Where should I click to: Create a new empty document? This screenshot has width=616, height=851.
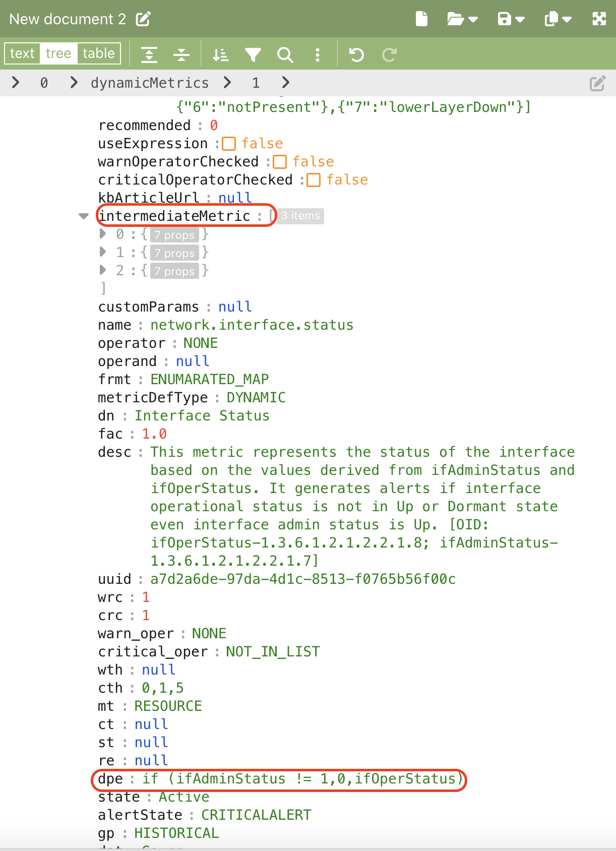tap(421, 19)
